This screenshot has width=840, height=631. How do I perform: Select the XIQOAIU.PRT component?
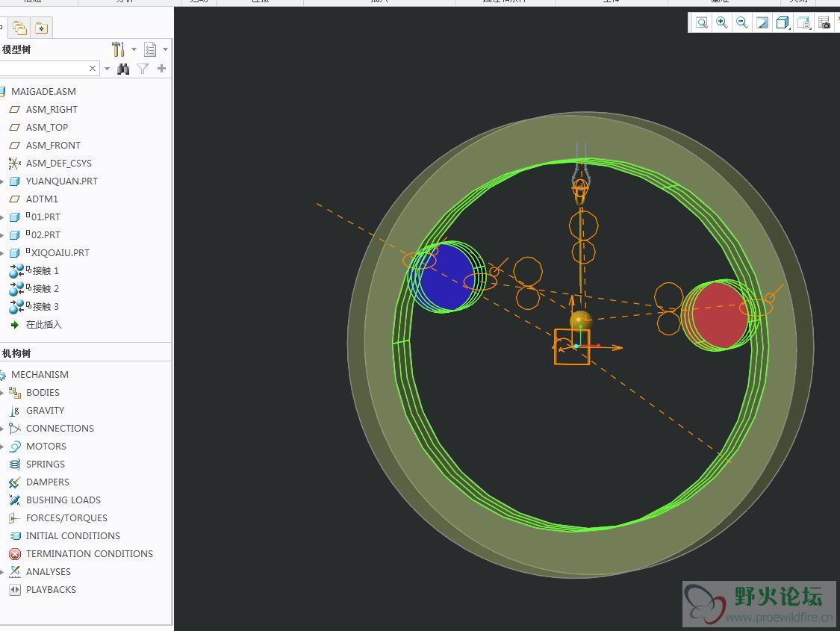[x=60, y=253]
